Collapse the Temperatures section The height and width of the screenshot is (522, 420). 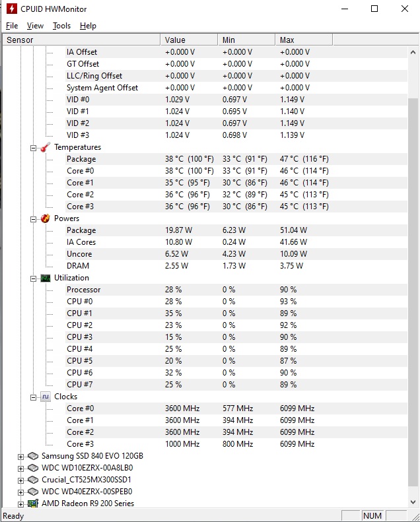click(33, 148)
